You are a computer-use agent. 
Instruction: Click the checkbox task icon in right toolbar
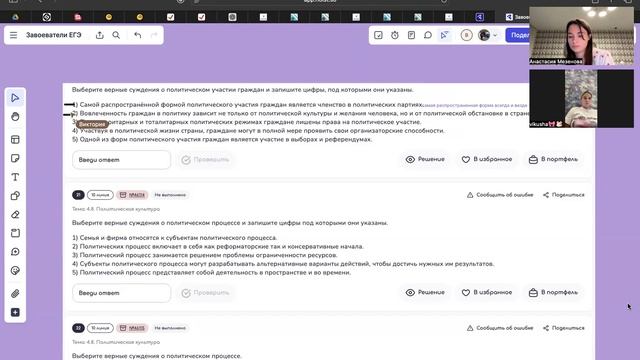click(378, 35)
